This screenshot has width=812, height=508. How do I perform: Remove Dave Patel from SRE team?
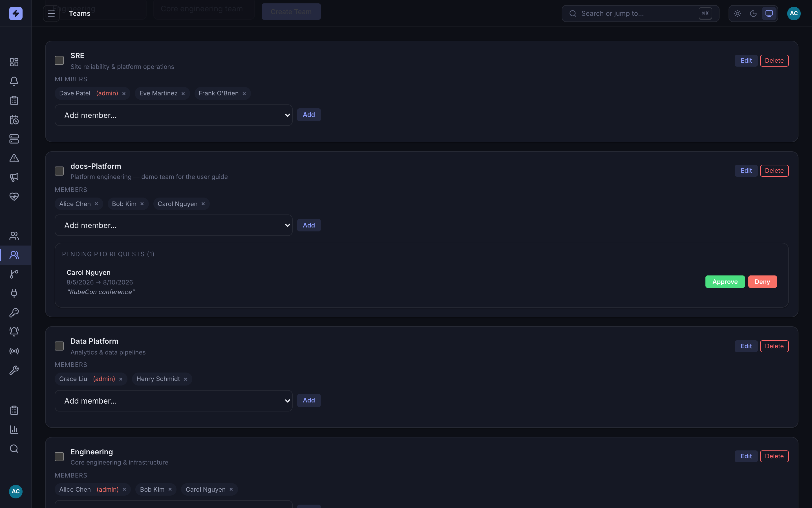click(124, 94)
